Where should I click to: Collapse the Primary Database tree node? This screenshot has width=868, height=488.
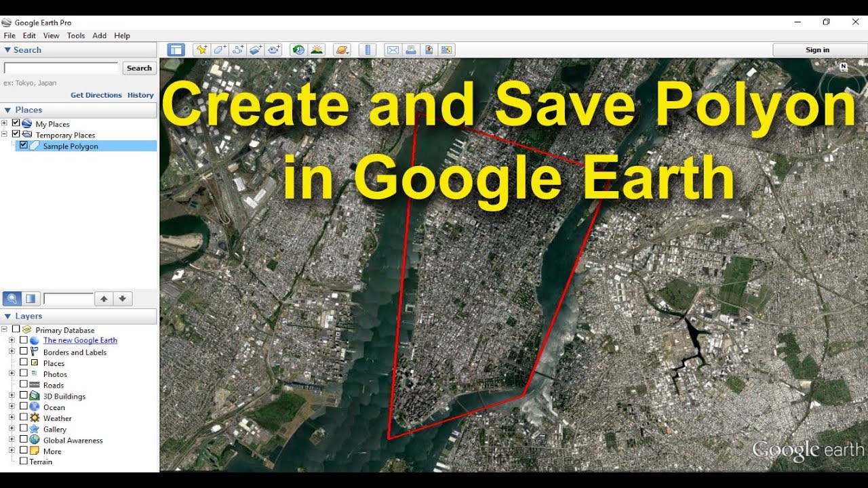[x=5, y=329]
